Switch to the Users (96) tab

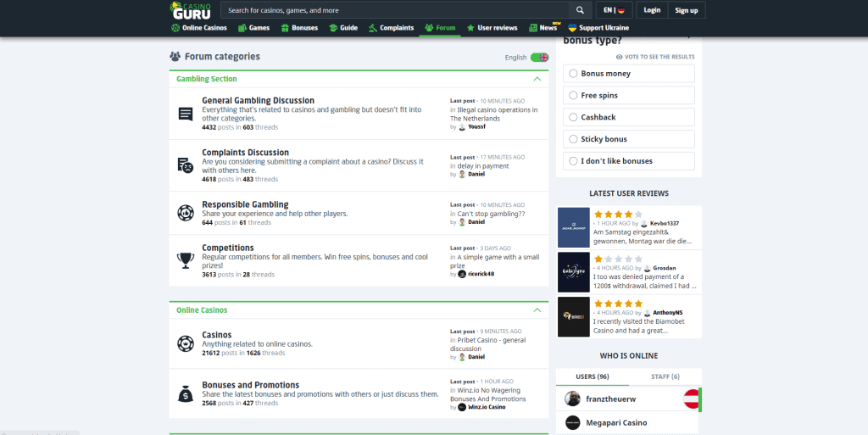pyautogui.click(x=593, y=376)
